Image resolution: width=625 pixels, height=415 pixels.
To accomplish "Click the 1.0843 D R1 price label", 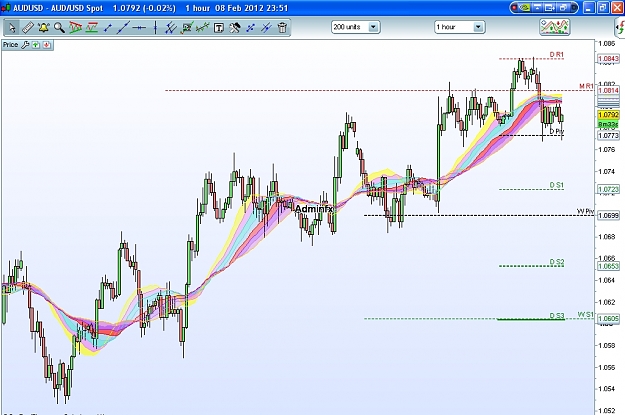I will (x=608, y=59).
